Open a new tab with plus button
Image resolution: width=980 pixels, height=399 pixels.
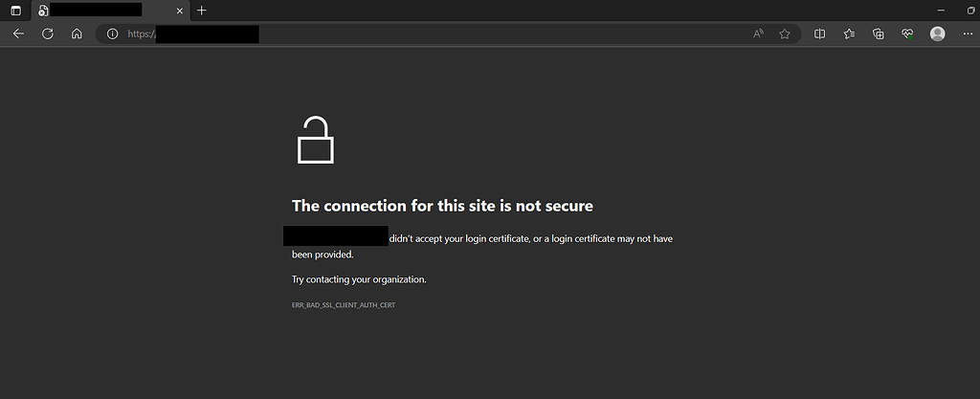pos(201,11)
